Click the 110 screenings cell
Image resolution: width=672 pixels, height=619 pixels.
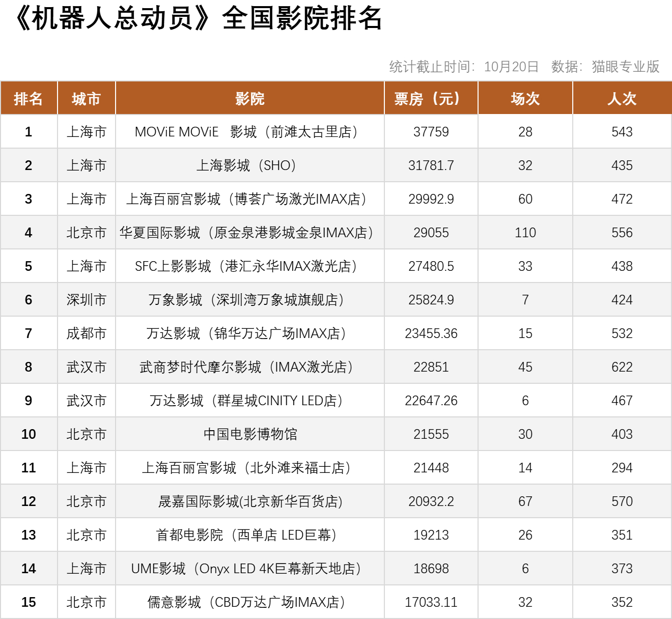click(525, 233)
